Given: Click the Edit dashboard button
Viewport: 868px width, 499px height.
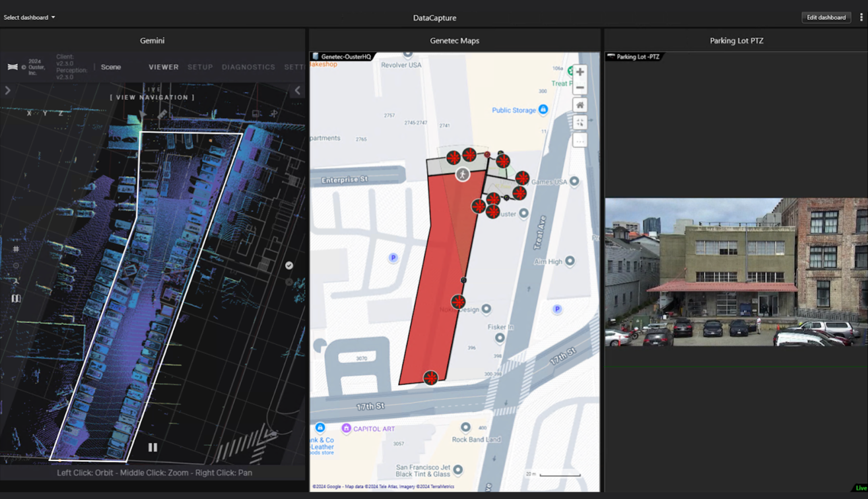Looking at the screenshot, I should (826, 17).
